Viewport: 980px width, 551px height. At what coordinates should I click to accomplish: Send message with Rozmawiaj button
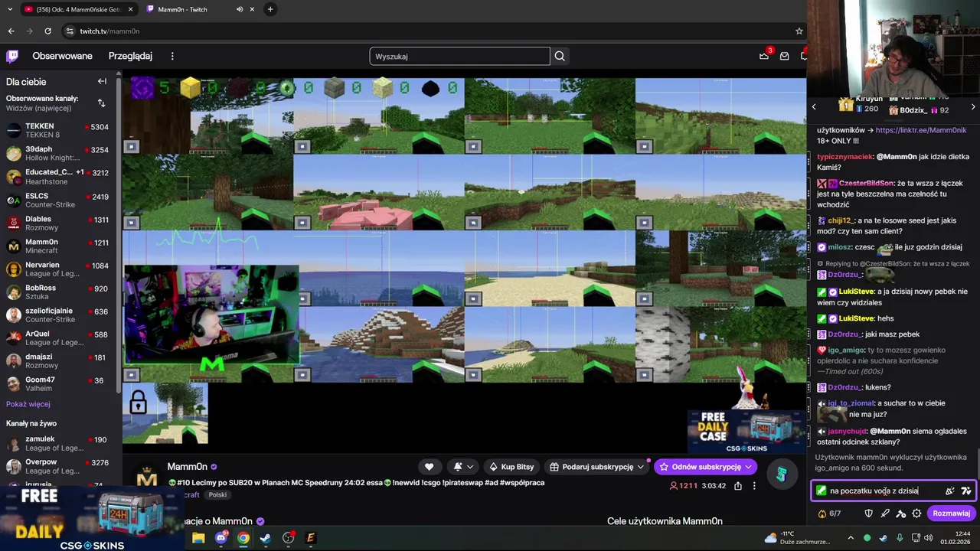(x=951, y=514)
